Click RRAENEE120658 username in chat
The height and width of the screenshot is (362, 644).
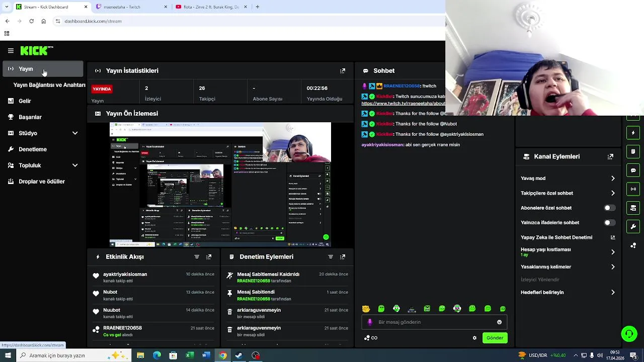401,86
